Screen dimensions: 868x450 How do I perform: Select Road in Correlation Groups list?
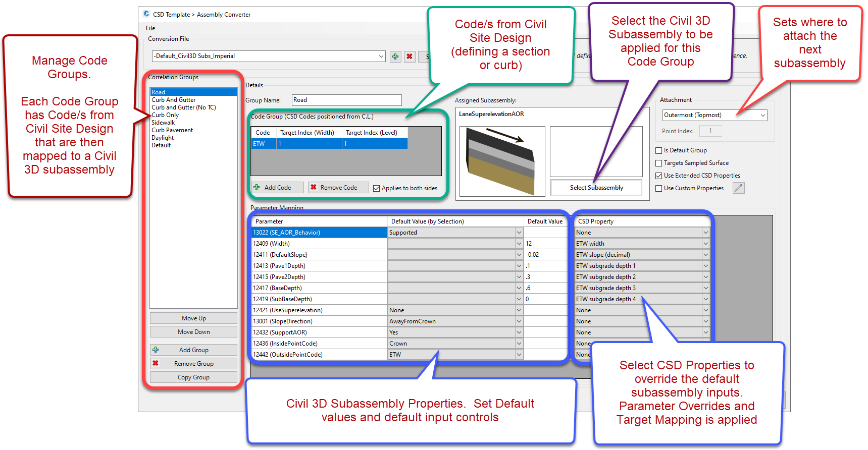click(193, 92)
